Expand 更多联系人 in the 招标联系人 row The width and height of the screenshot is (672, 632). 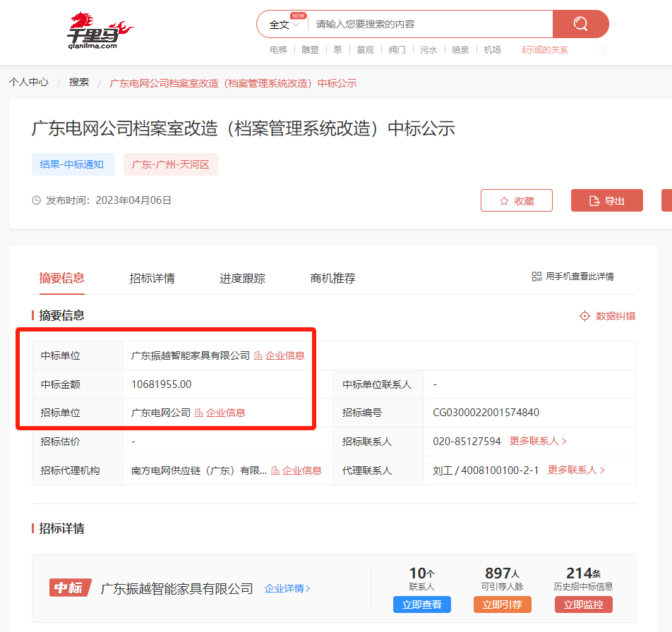(x=538, y=441)
